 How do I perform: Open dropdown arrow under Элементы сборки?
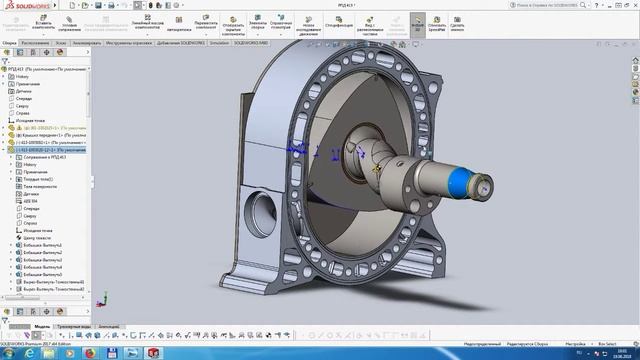pos(258,34)
